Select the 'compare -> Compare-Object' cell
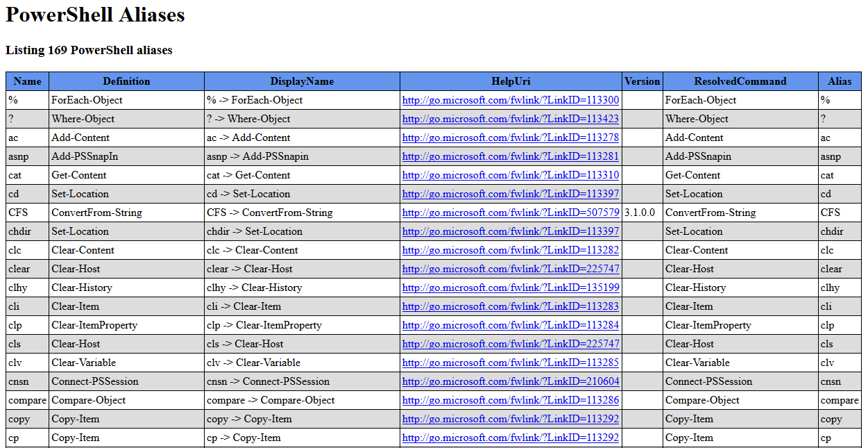 coord(302,400)
